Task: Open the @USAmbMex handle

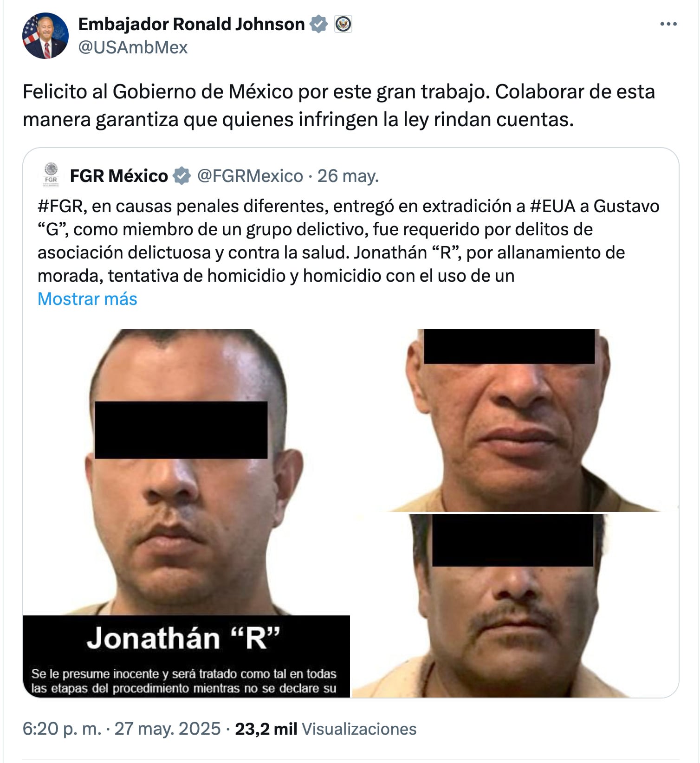Action: (x=133, y=47)
